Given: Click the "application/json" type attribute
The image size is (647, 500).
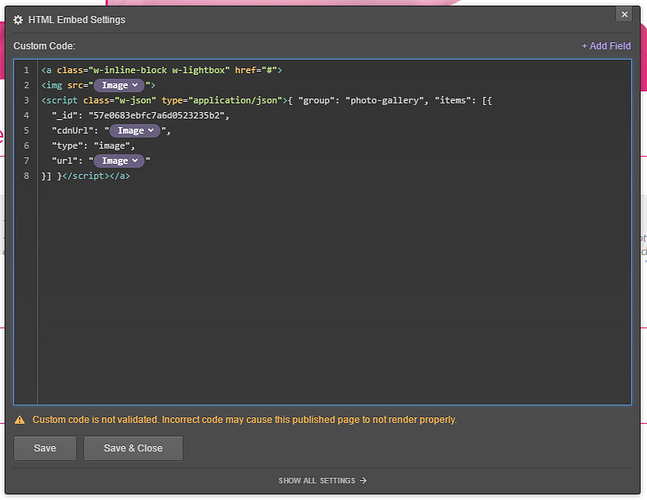Looking at the screenshot, I should (235, 101).
